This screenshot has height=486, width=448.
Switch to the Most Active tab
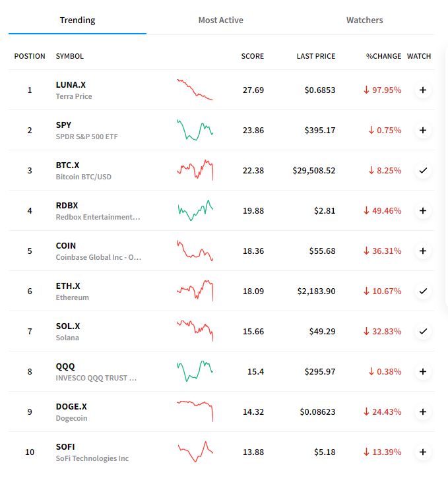click(221, 20)
